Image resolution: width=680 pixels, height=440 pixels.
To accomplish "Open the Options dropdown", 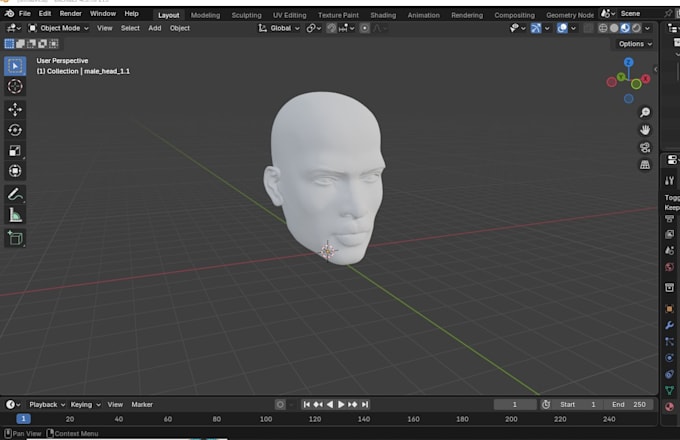I will (x=635, y=44).
